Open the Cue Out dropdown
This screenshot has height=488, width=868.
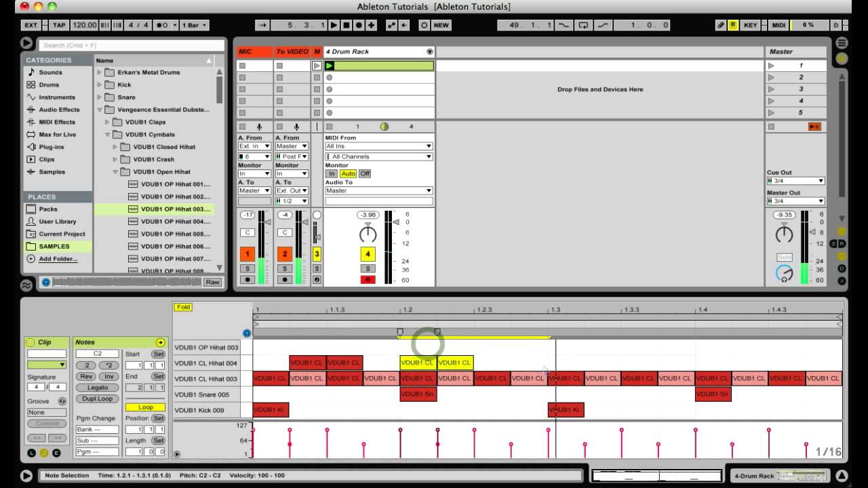pyautogui.click(x=795, y=181)
